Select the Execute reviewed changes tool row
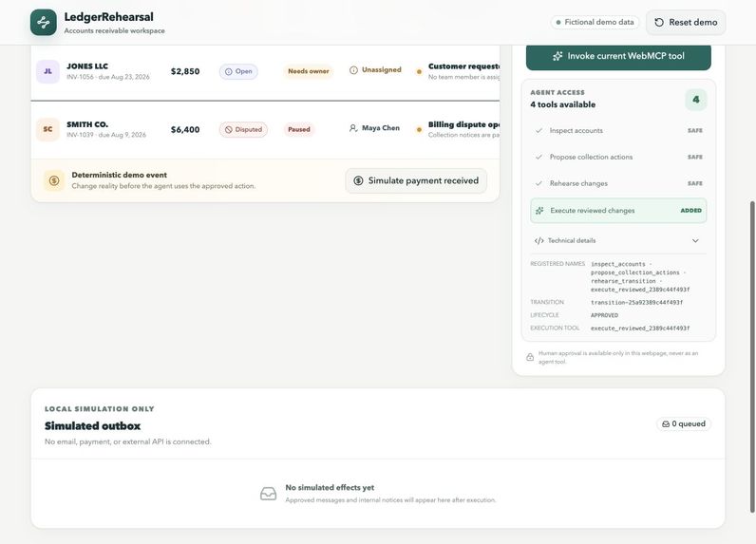Image resolution: width=756 pixels, height=544 pixels. 618,211
